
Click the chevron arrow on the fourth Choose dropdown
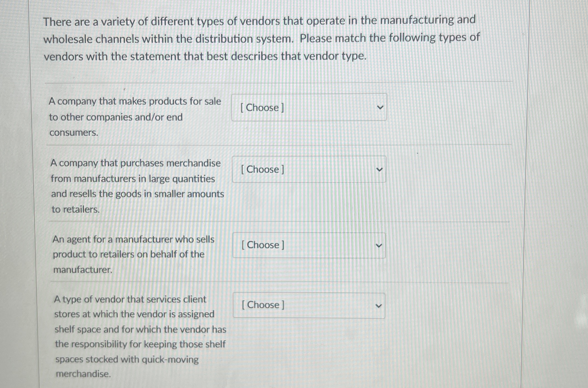click(379, 305)
